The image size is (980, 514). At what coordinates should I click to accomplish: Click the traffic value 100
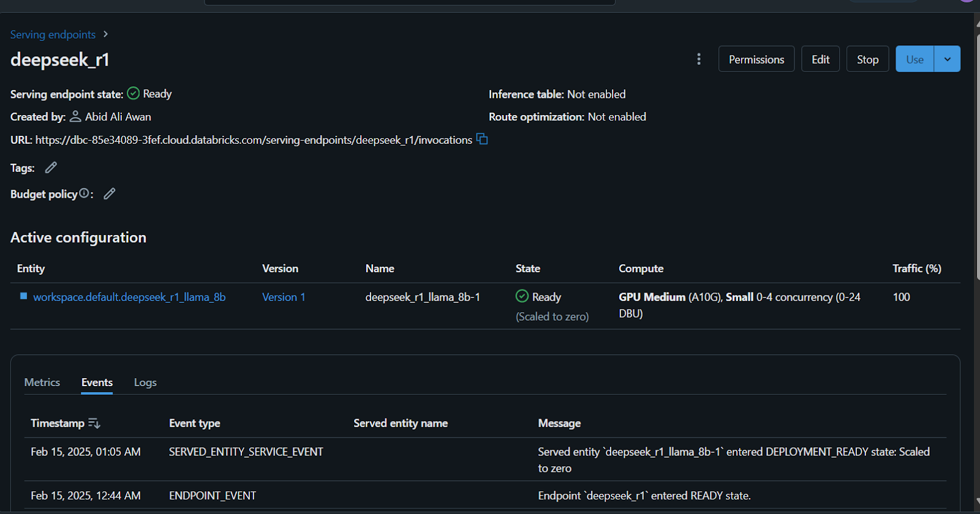[x=902, y=297]
